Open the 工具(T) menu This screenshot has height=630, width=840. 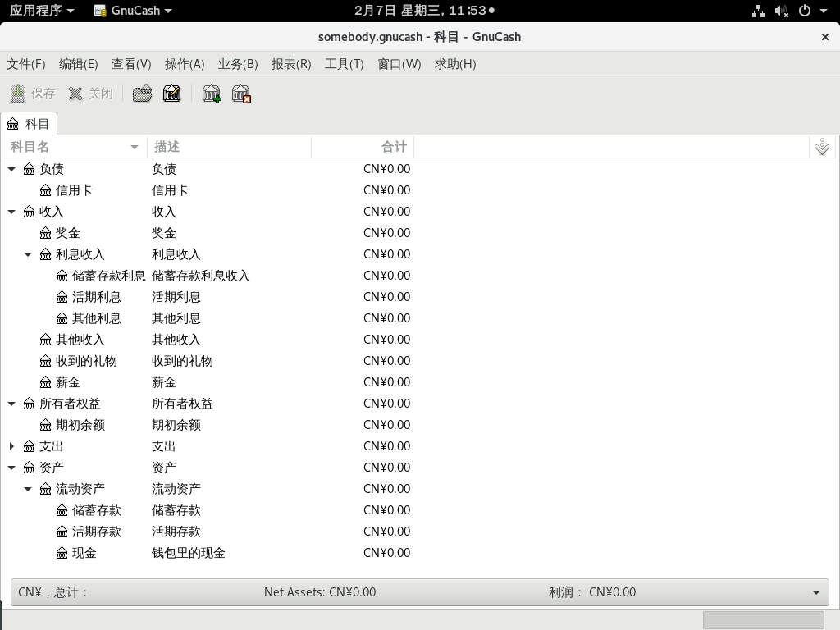[344, 64]
